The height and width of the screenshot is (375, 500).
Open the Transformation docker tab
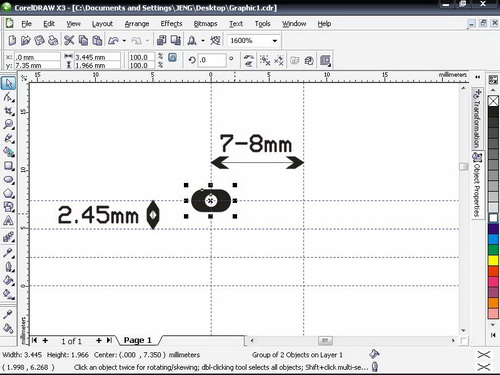click(x=477, y=118)
